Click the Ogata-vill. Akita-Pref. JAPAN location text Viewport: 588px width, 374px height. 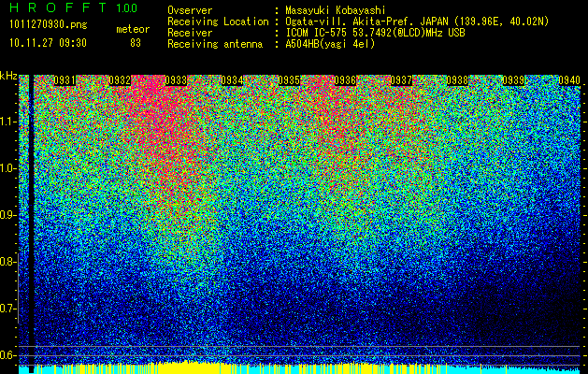point(417,22)
